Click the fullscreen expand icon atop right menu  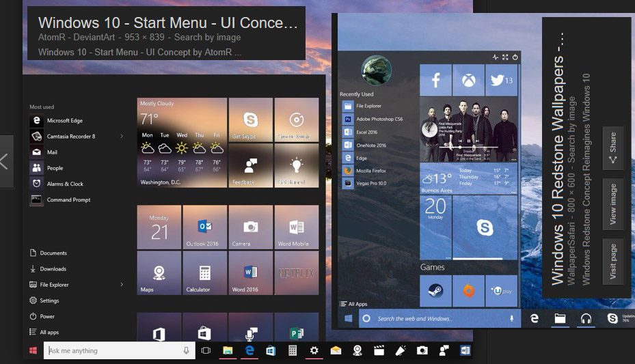(x=505, y=57)
